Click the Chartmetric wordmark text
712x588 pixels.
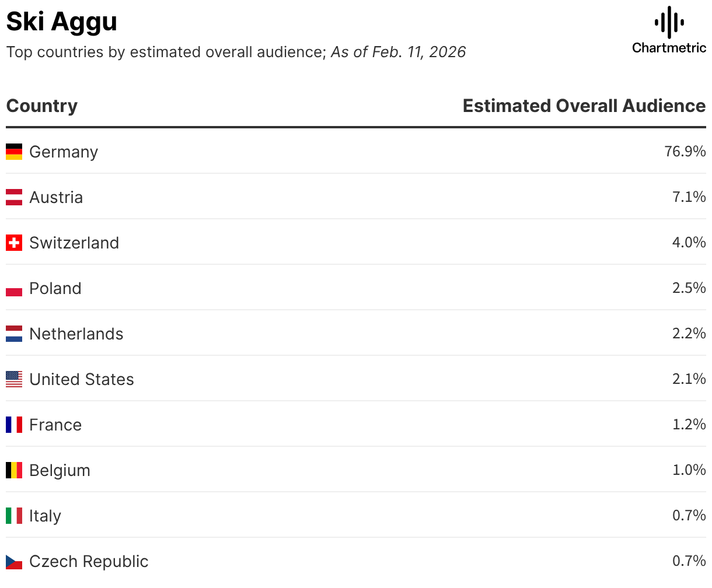(669, 48)
